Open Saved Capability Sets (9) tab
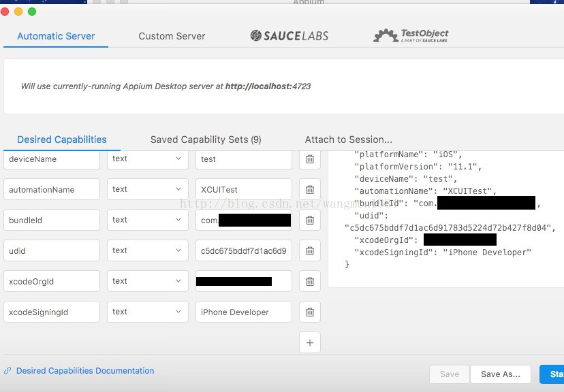This screenshot has height=392, width=564. point(206,140)
